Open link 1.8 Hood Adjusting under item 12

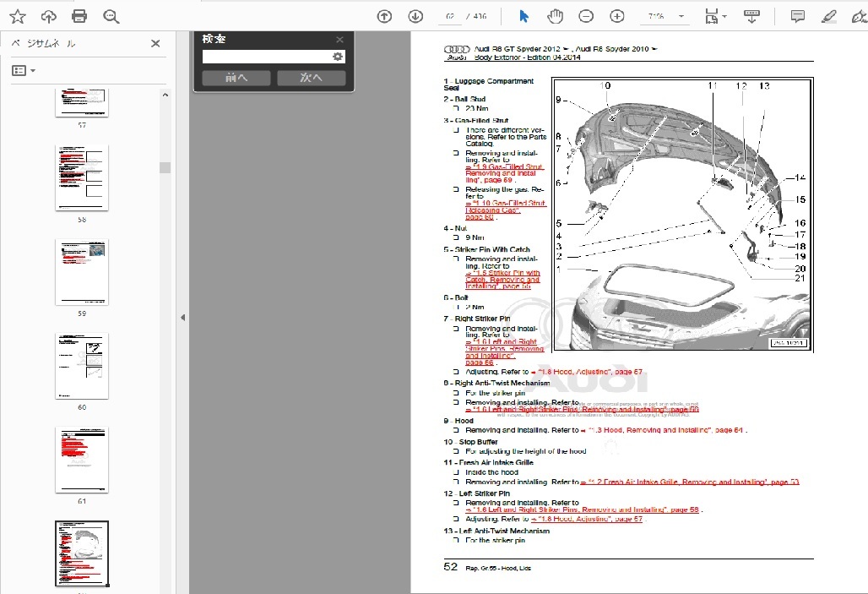pos(588,519)
